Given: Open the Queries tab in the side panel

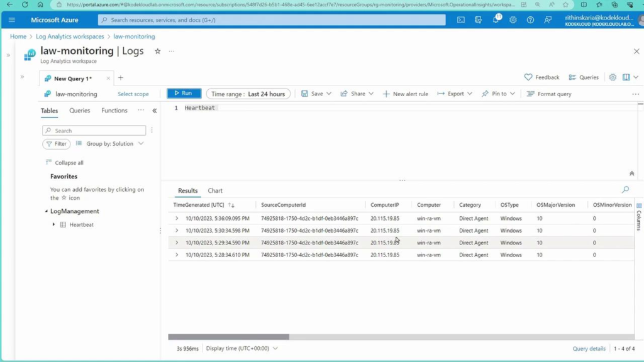Looking at the screenshot, I should [x=79, y=110].
